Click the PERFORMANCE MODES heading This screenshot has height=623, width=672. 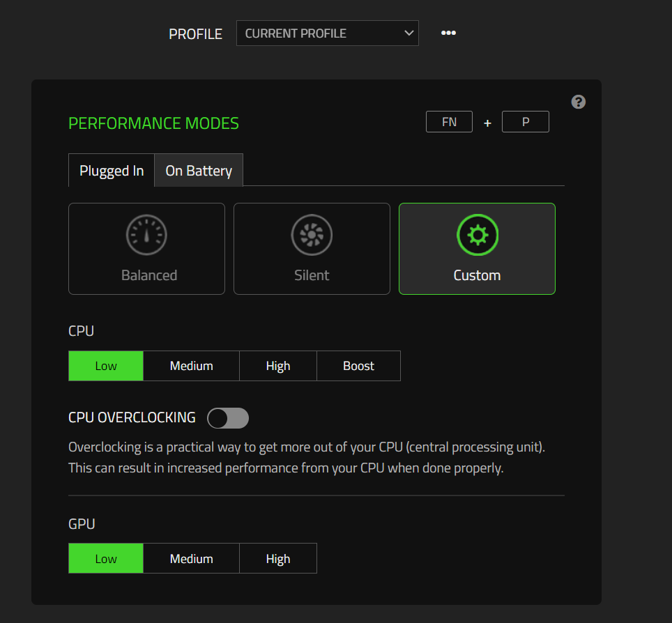click(x=153, y=123)
